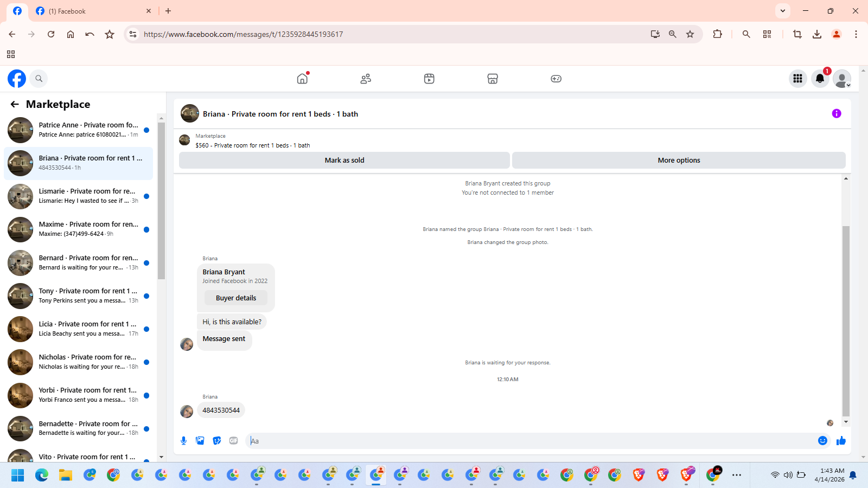Open the Maxime conversation
The height and width of the screenshot is (488, 868).
pos(79,229)
